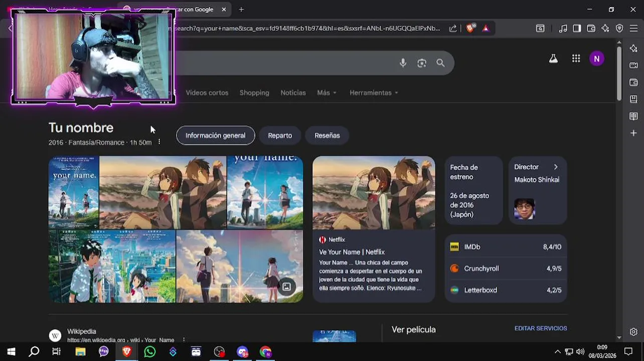Click the share page icon in address bar
Screen dimensions: 644x361
[x=453, y=29]
